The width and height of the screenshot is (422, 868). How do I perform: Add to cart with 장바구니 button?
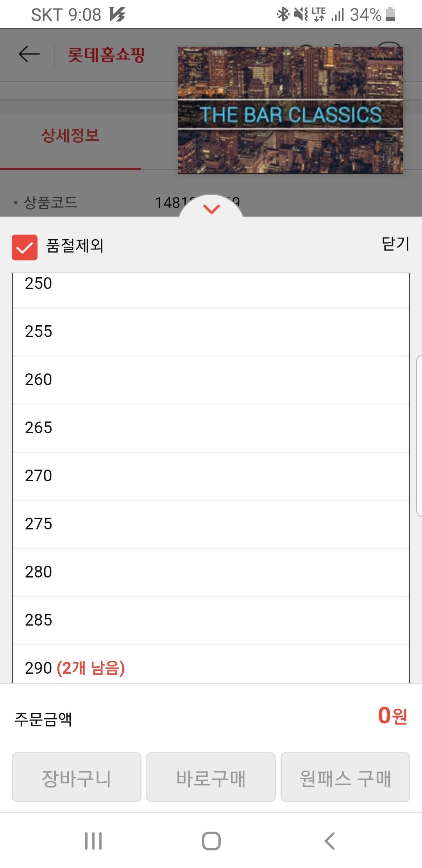click(77, 777)
